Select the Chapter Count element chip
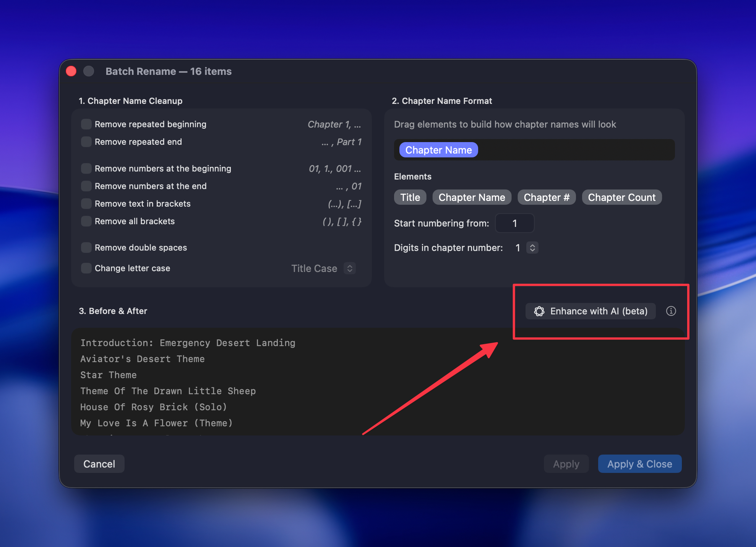The height and width of the screenshot is (547, 756). 621,197
